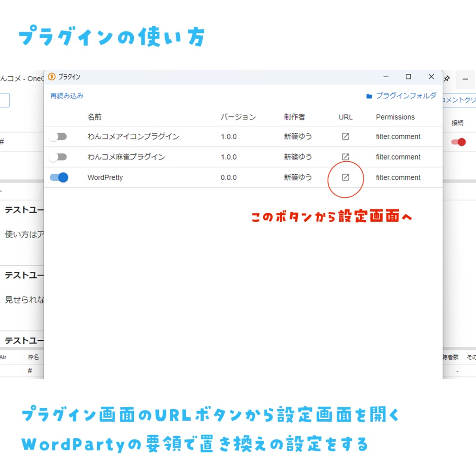
Task: Click URL icon for わんコメアイコンプラグイン row
Action: pyautogui.click(x=345, y=136)
